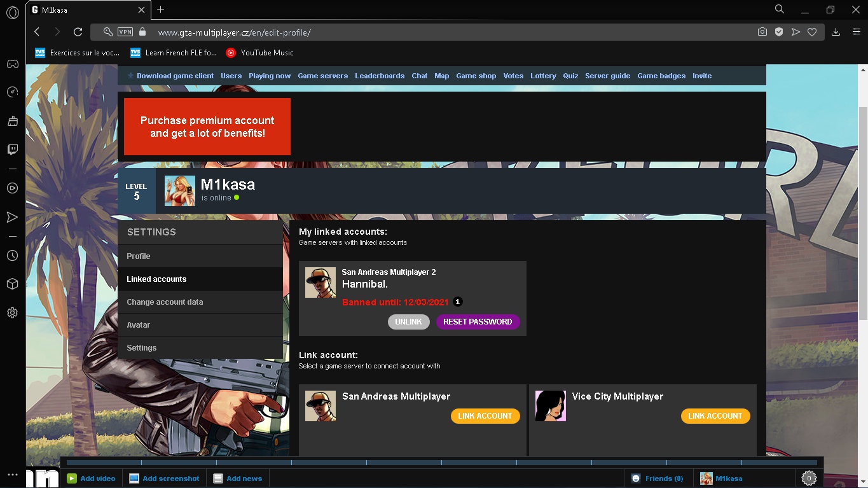Click the UNLINK button
Viewport: 868px width, 488px height.
pyautogui.click(x=408, y=322)
